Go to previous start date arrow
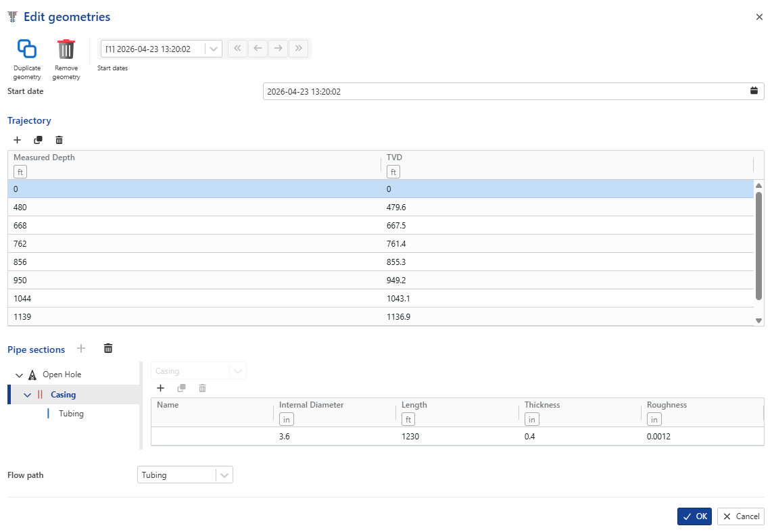772x532 pixels. coord(258,48)
